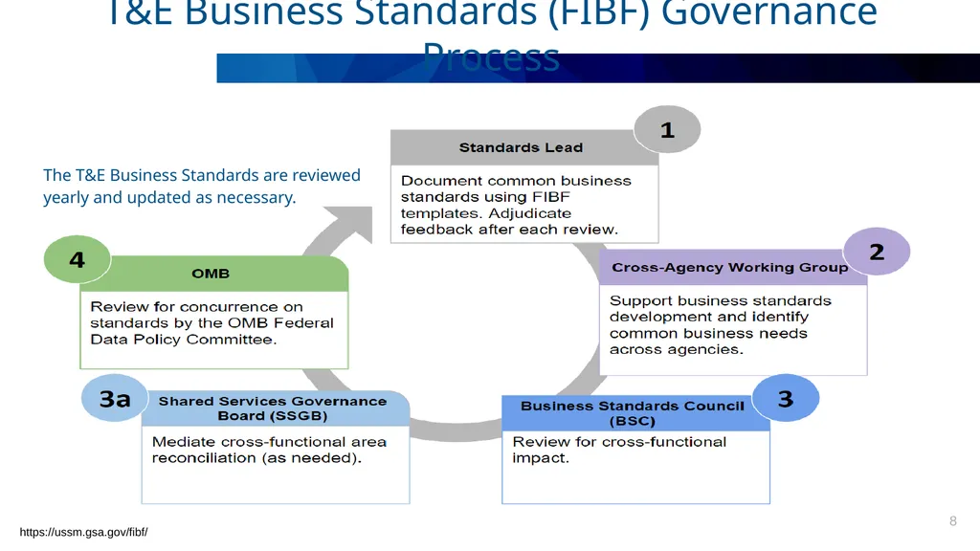This screenshot has width=980, height=551.
Task: Click "The T&E Business Standards are reviewed yearly" text
Action: 201,187
